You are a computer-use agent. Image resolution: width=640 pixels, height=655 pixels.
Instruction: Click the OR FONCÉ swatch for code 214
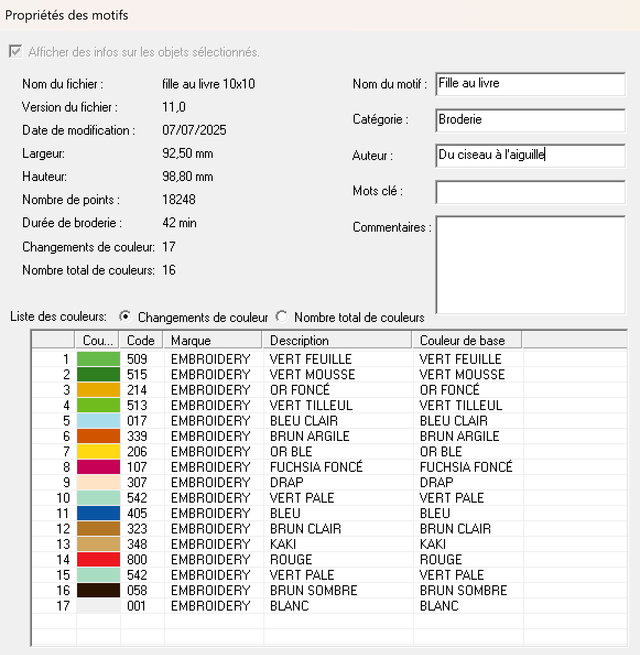click(99, 390)
